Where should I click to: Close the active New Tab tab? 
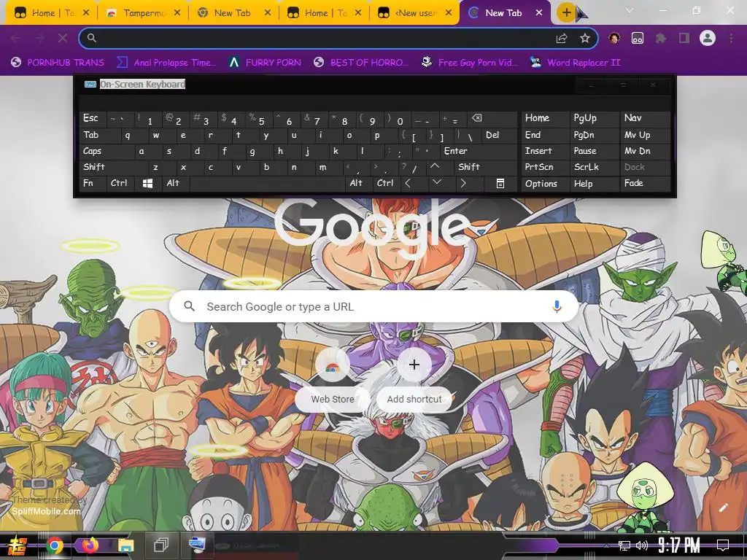(x=539, y=13)
